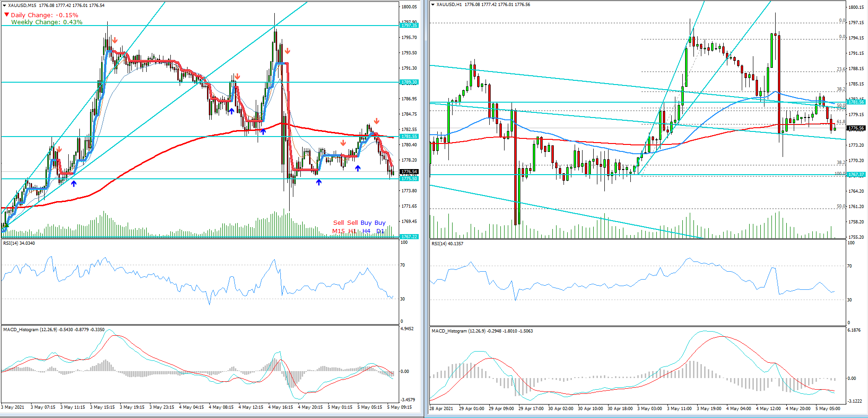Click the current price tag 1776.56 on H1 chart

click(x=855, y=128)
